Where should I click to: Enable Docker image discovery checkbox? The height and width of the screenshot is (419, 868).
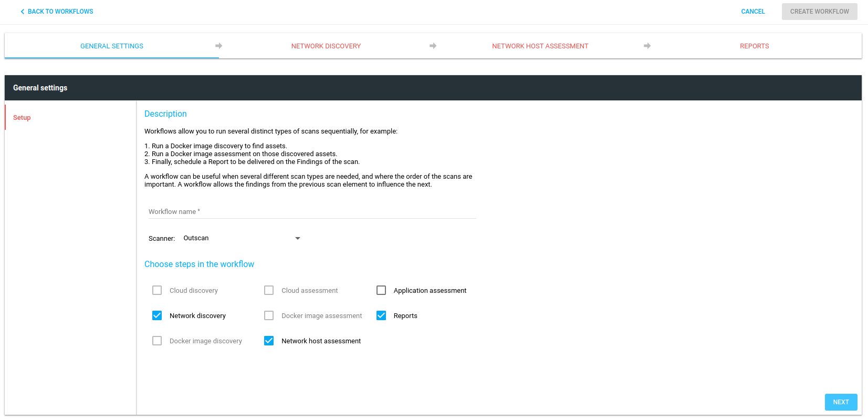point(157,341)
